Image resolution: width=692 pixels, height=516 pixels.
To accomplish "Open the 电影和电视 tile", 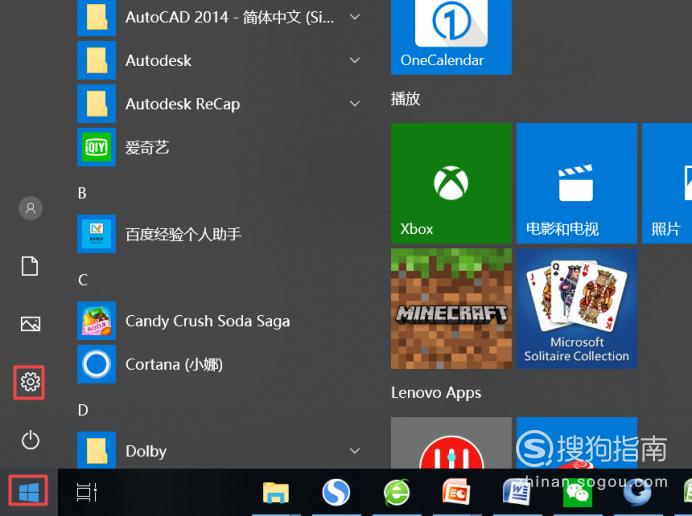I will (x=576, y=183).
